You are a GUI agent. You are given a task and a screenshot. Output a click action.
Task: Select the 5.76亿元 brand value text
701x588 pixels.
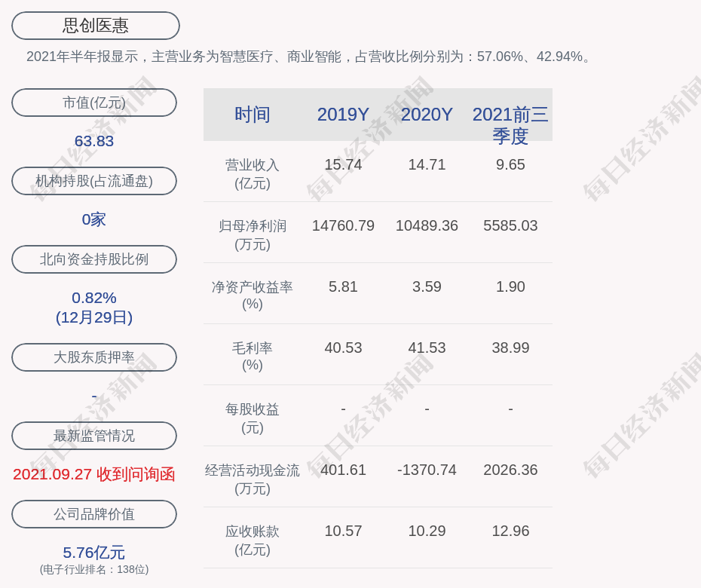(94, 553)
